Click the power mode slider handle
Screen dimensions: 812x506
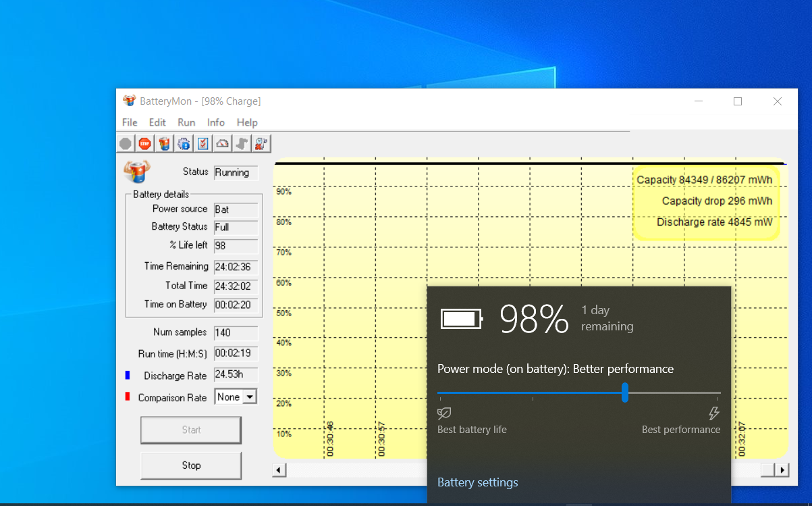coord(625,393)
